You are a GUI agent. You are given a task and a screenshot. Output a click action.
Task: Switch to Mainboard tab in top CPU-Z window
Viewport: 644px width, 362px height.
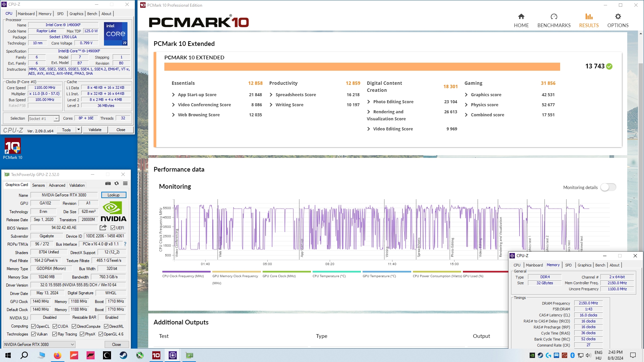[26, 14]
